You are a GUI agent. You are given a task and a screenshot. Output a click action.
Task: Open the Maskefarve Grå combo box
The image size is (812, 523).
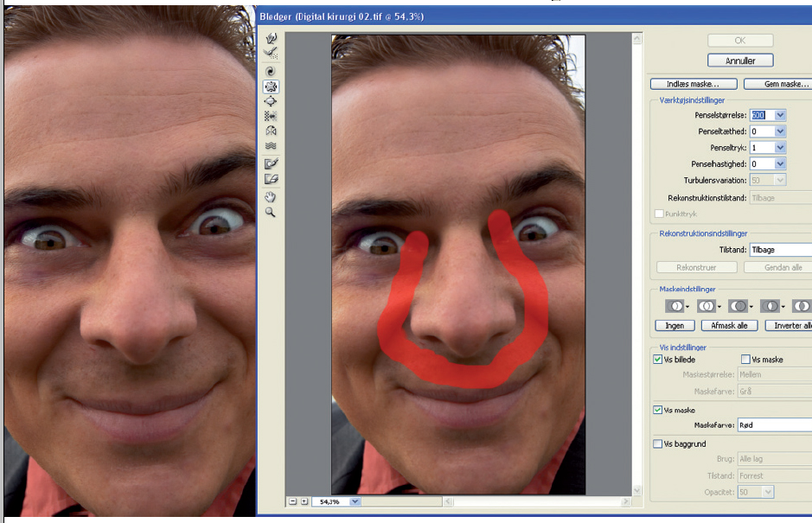(x=775, y=392)
